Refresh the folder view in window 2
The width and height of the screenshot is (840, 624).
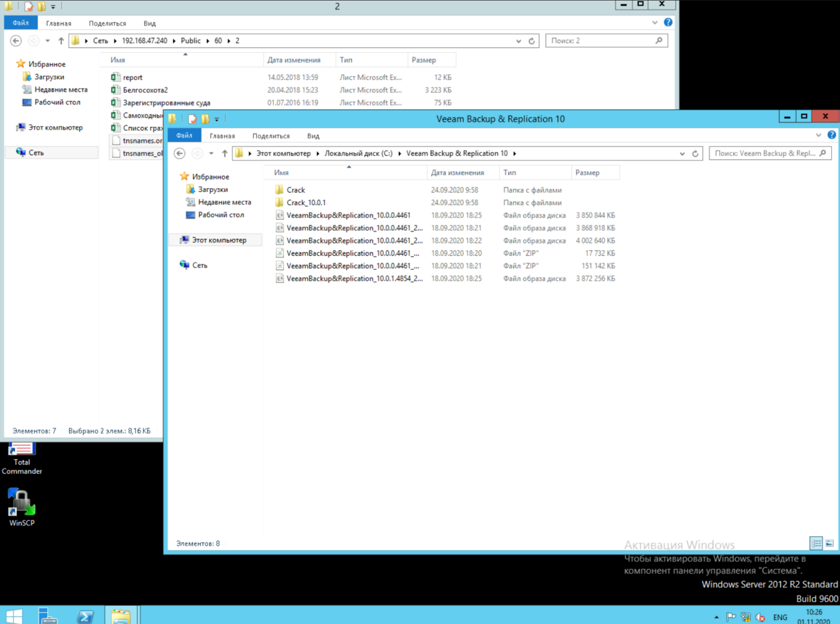coord(532,41)
